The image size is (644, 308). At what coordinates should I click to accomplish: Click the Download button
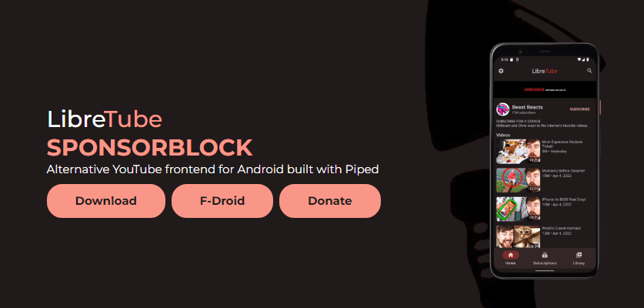106,201
